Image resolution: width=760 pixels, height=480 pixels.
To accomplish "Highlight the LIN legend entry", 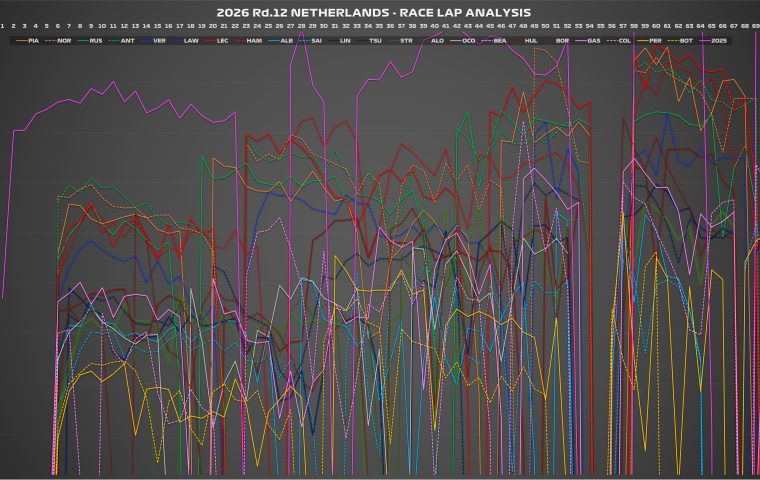I will tap(339, 41).
